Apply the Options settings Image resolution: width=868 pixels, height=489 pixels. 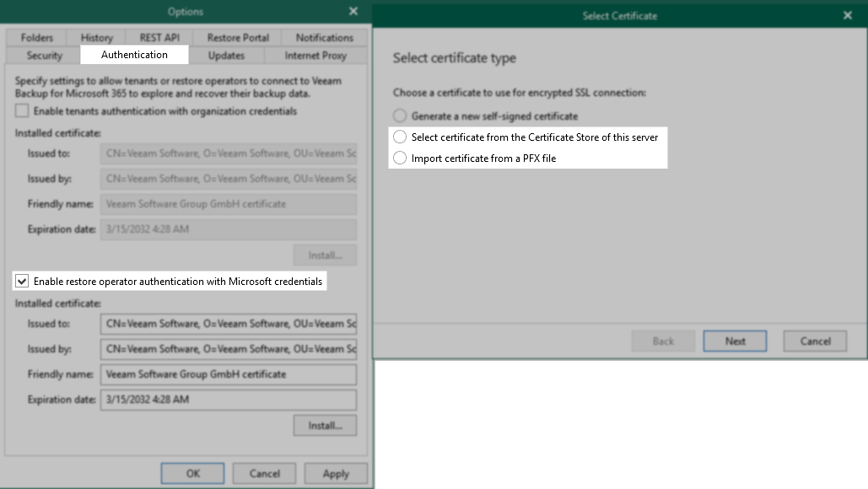pyautogui.click(x=336, y=474)
